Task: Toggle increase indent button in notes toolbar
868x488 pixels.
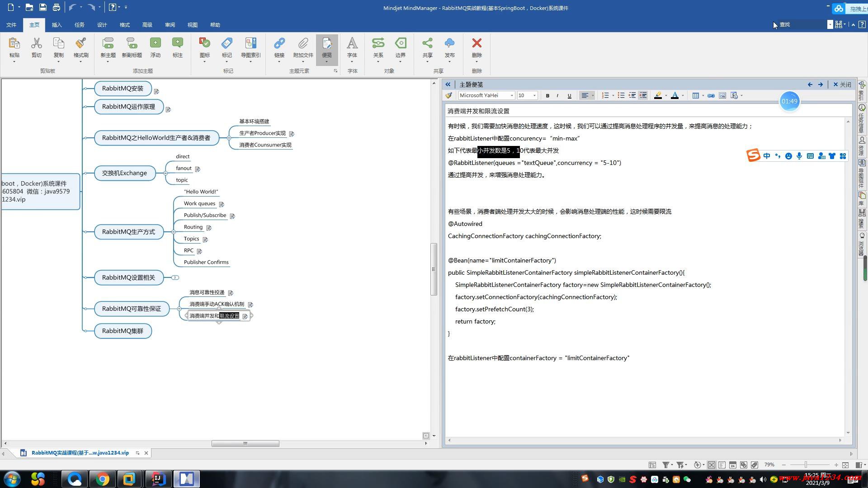Action: [x=643, y=95]
